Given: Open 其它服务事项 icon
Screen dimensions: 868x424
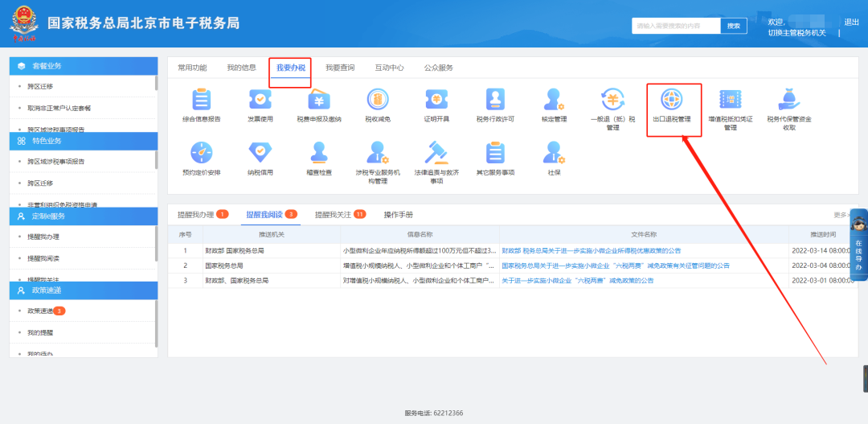Looking at the screenshot, I should (495, 153).
